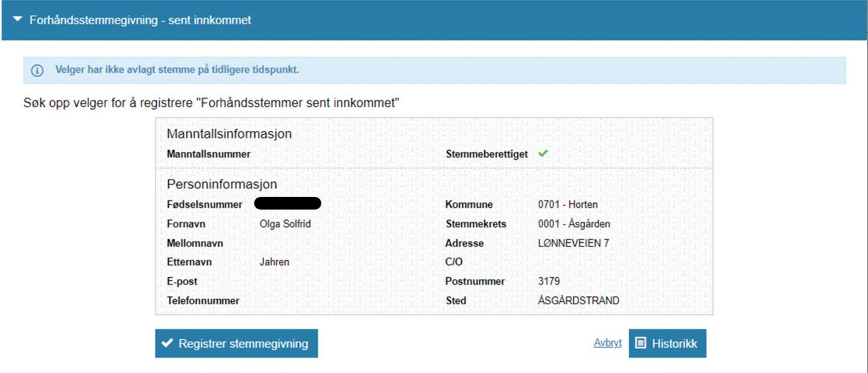Click the info icon in the blue banner

click(37, 71)
